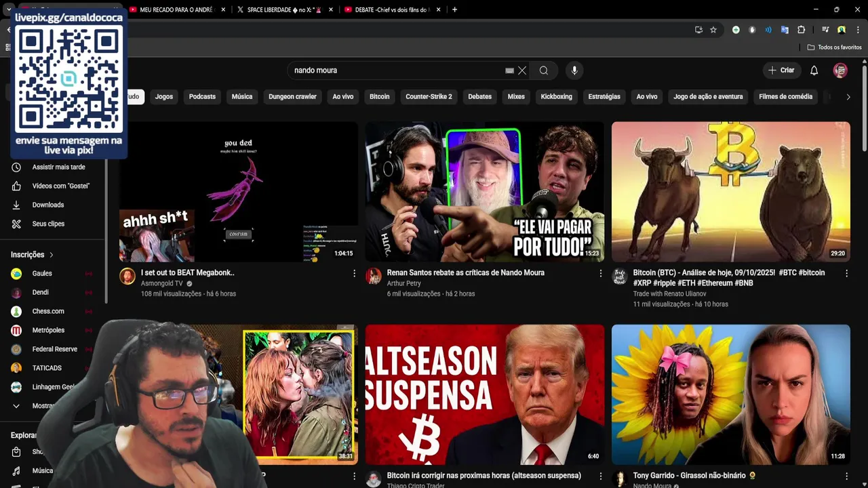
Task: Show more filter chips with the right arrow
Action: [848, 97]
